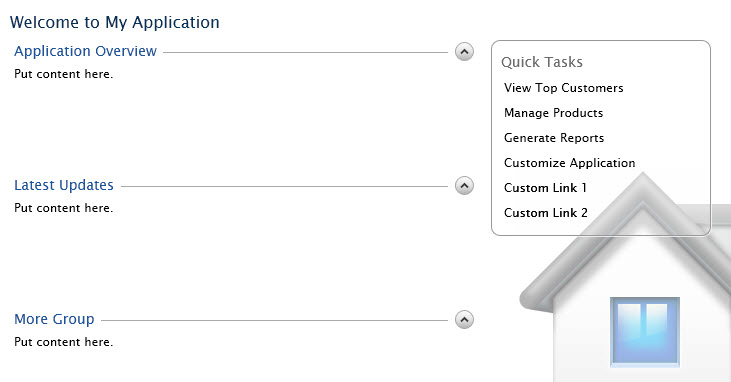
Task: Open the View Top Customers link
Action: click(564, 88)
